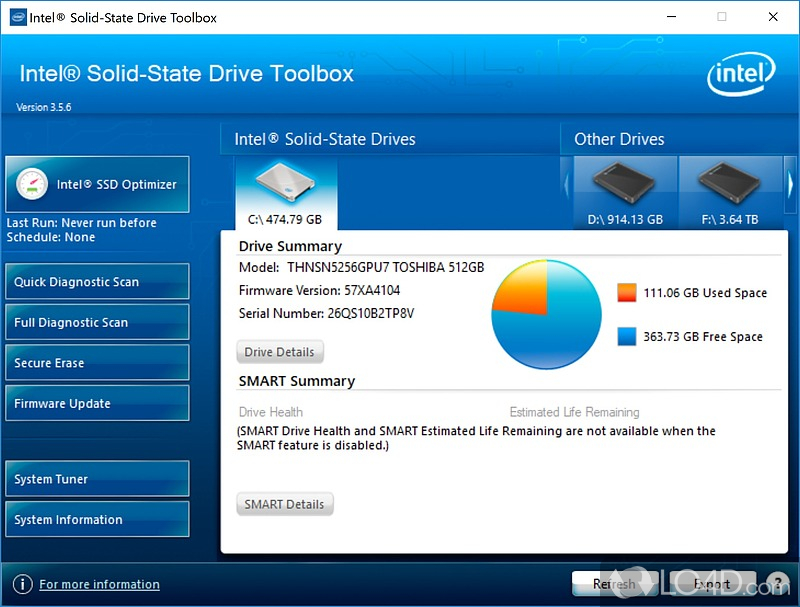
Task: Select the D:\ 914.13 GB drive icon
Action: tap(624, 183)
